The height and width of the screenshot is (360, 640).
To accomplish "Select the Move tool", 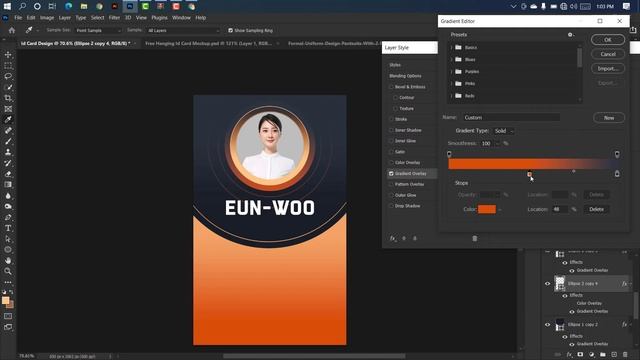I will point(8,55).
